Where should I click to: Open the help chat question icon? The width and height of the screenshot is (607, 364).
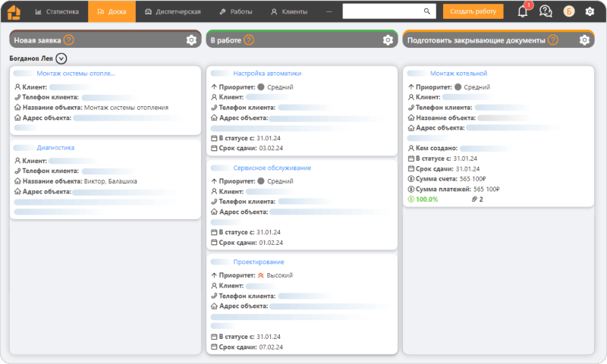(545, 11)
